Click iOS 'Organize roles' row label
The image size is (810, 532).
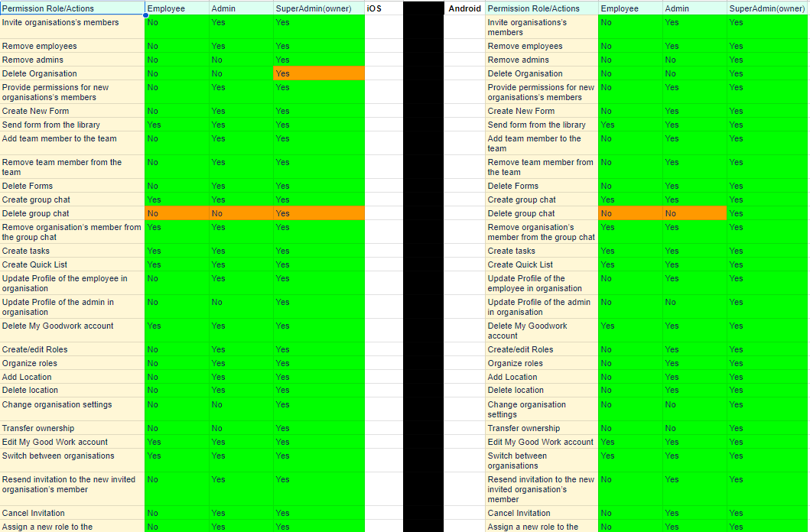pos(73,363)
